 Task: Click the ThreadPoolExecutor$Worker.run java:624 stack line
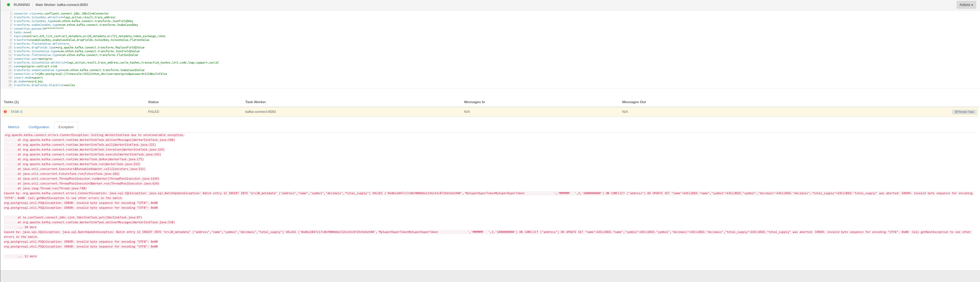pyautogui.click(x=88, y=183)
